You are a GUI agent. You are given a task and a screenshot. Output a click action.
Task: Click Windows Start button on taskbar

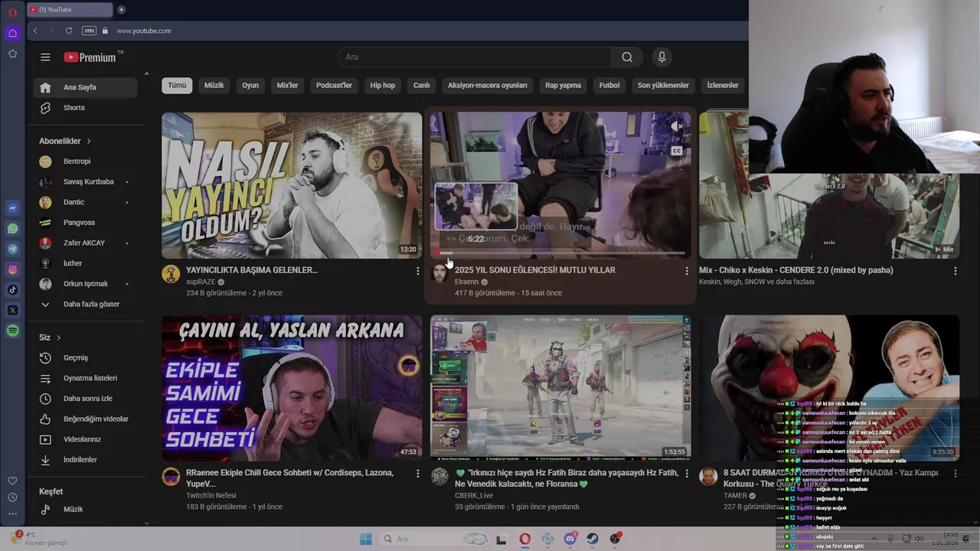click(x=366, y=539)
